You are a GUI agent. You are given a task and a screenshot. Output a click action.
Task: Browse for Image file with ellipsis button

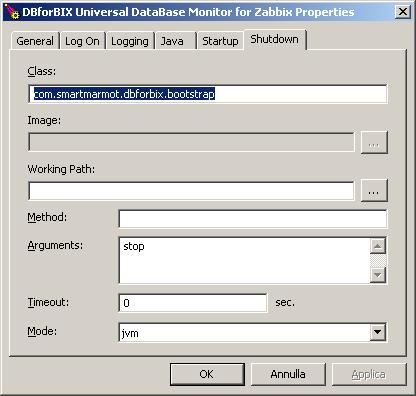click(374, 143)
